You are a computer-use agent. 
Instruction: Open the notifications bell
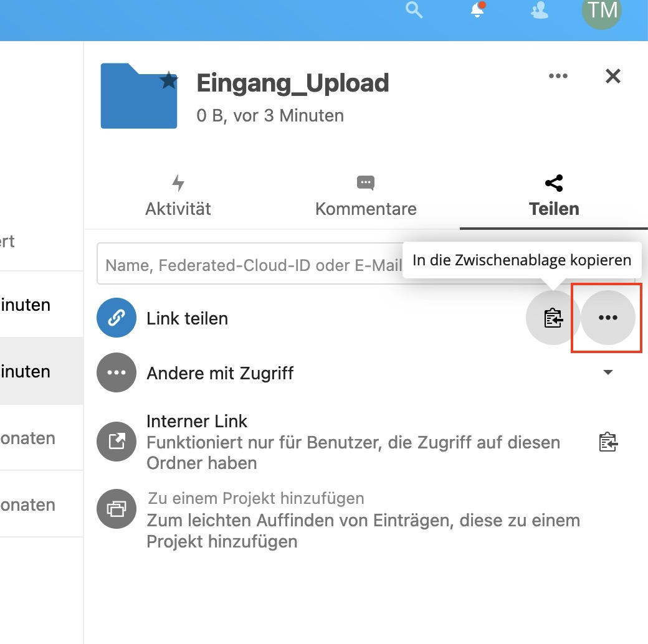tap(477, 11)
